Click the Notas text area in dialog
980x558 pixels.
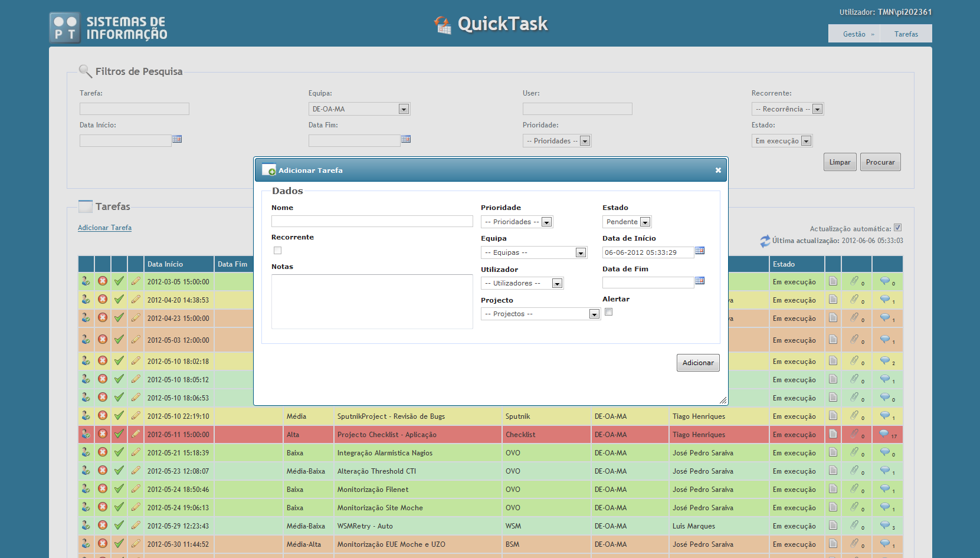click(x=372, y=301)
